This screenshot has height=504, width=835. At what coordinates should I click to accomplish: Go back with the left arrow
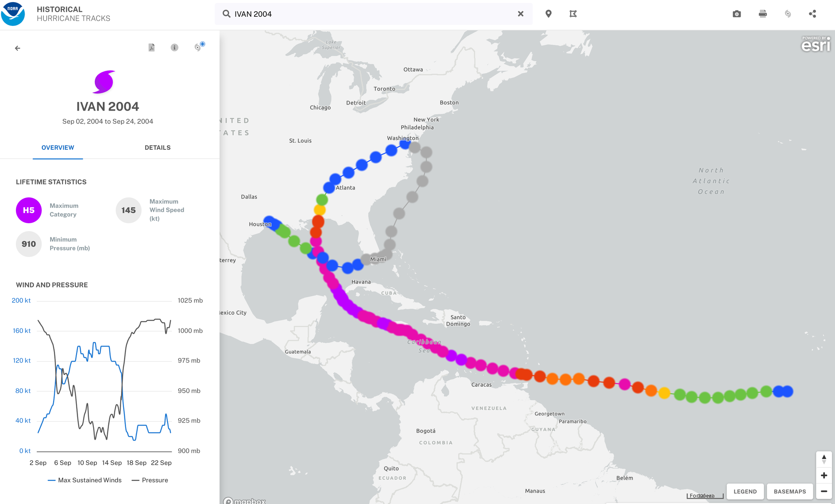pyautogui.click(x=18, y=48)
